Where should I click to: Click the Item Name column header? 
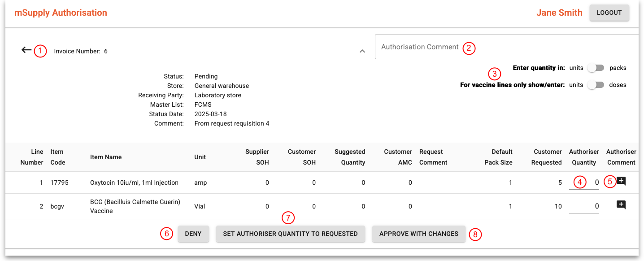(106, 157)
